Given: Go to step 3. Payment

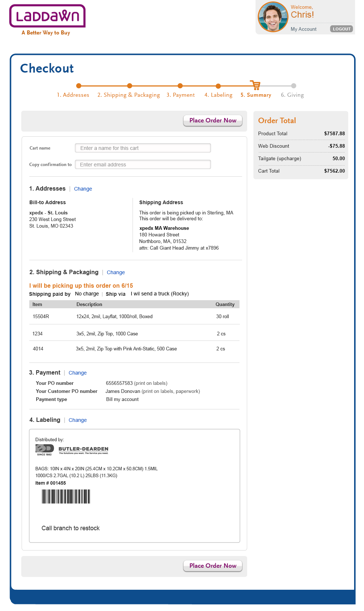Looking at the screenshot, I should (181, 95).
